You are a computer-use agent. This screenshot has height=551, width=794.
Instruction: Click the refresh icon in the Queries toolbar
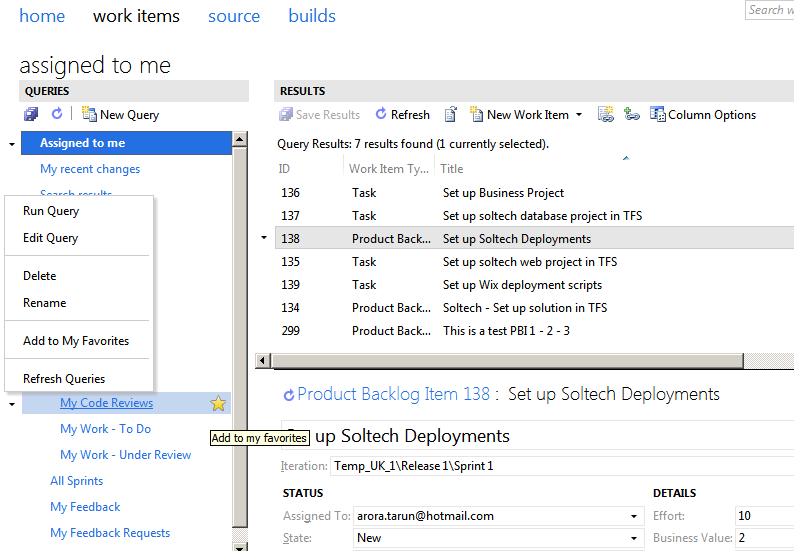57,113
